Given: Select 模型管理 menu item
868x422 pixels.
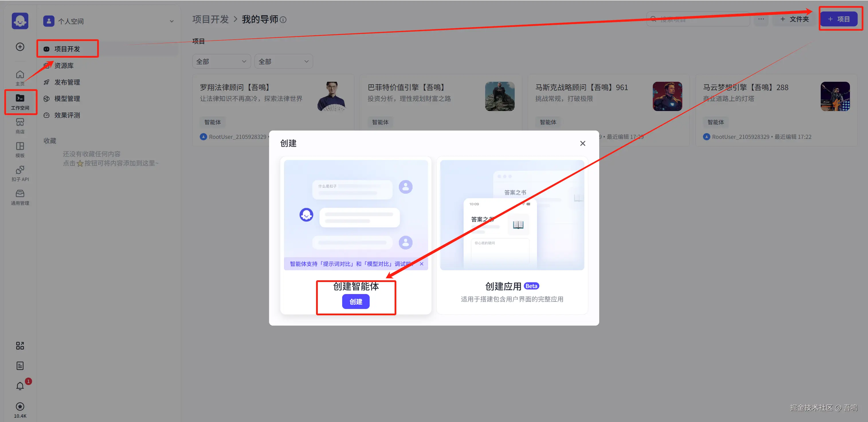Looking at the screenshot, I should (67, 98).
